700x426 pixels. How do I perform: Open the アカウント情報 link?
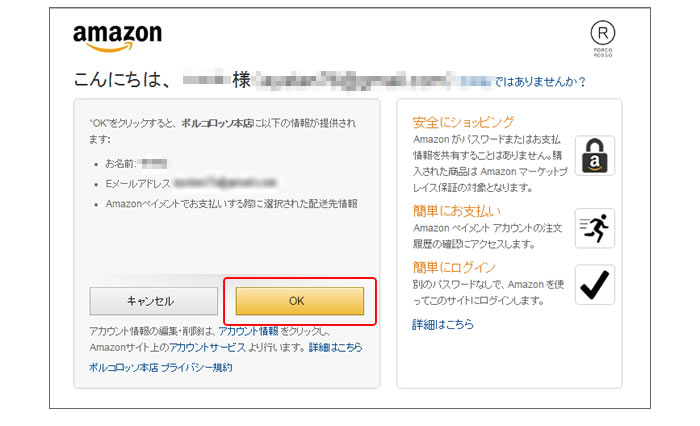[248, 331]
